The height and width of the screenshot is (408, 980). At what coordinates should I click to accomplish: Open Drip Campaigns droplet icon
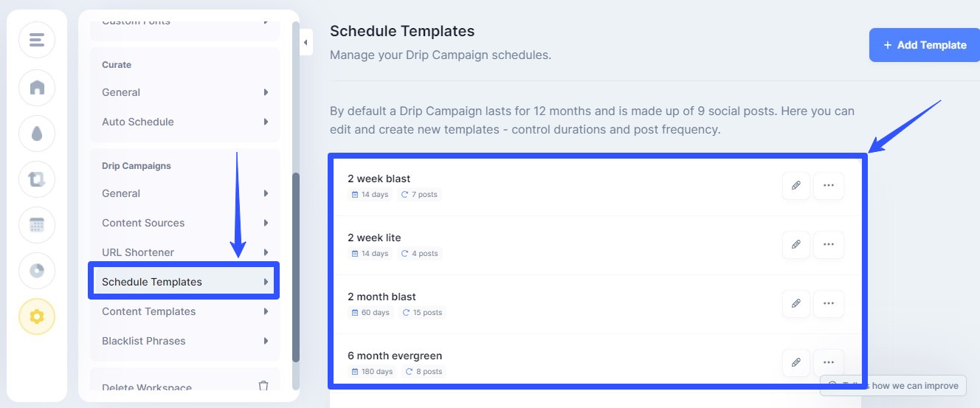coord(37,134)
